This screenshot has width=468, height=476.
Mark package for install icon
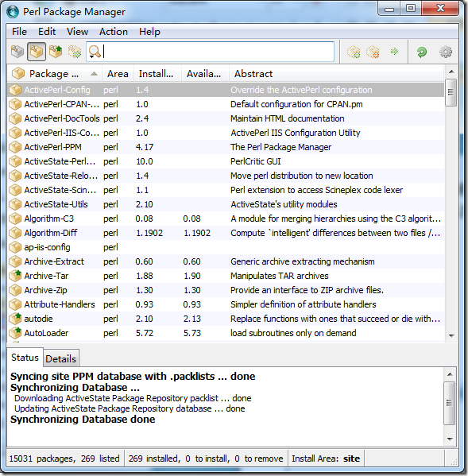click(354, 52)
